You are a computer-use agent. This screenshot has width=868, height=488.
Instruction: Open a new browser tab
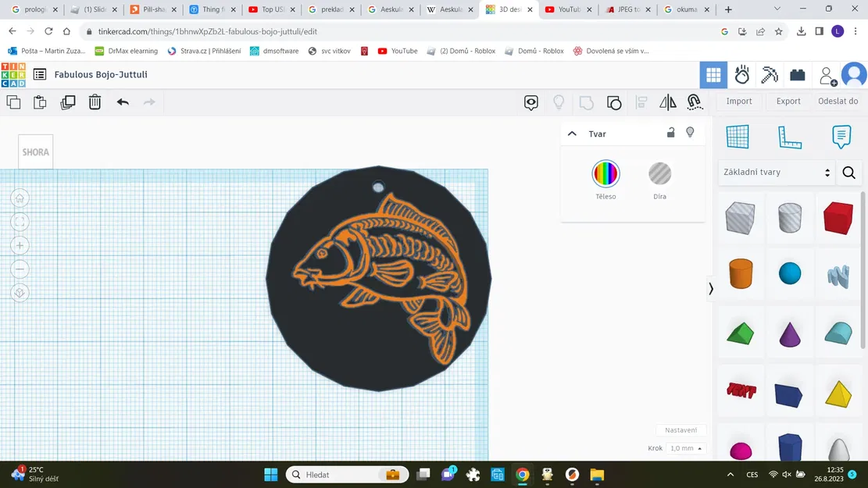point(728,9)
